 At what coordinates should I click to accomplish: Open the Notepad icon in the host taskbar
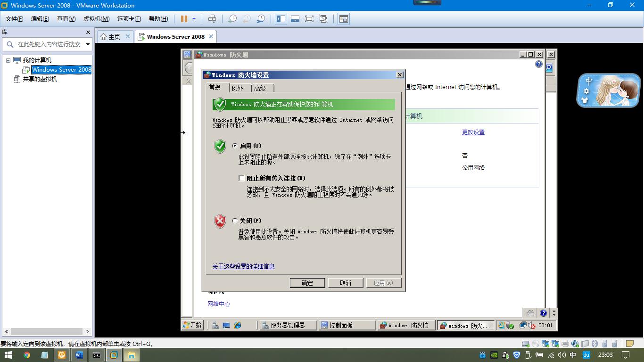[x=44, y=355]
